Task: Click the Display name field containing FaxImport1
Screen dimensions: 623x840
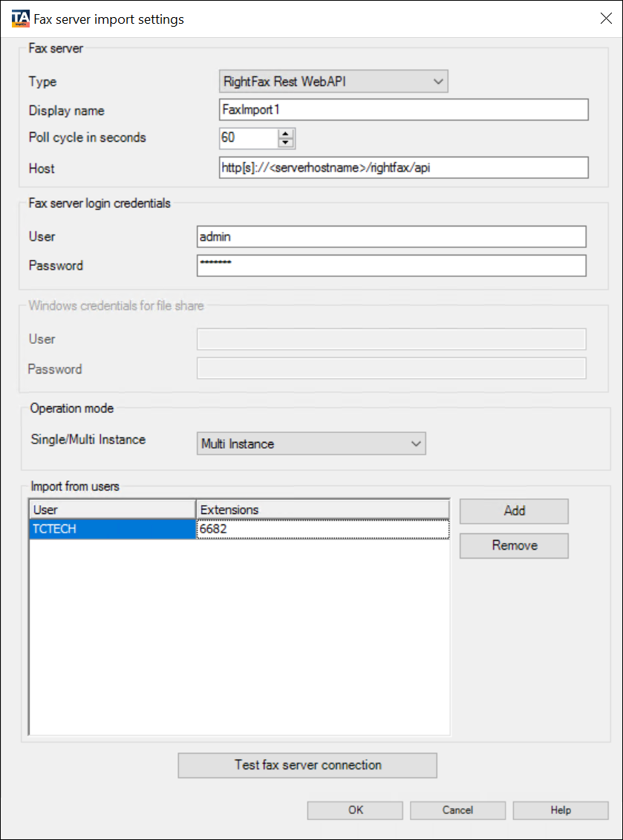Action: tap(403, 110)
